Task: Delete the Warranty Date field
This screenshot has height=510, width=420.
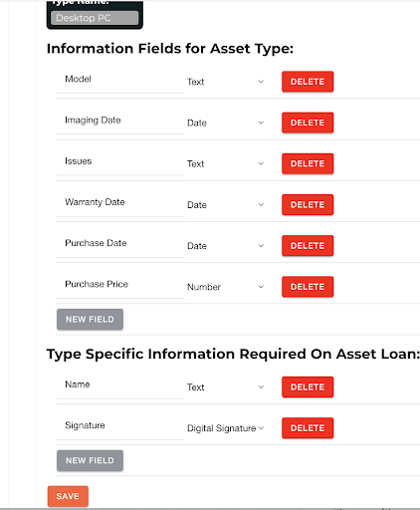Action: tap(308, 204)
